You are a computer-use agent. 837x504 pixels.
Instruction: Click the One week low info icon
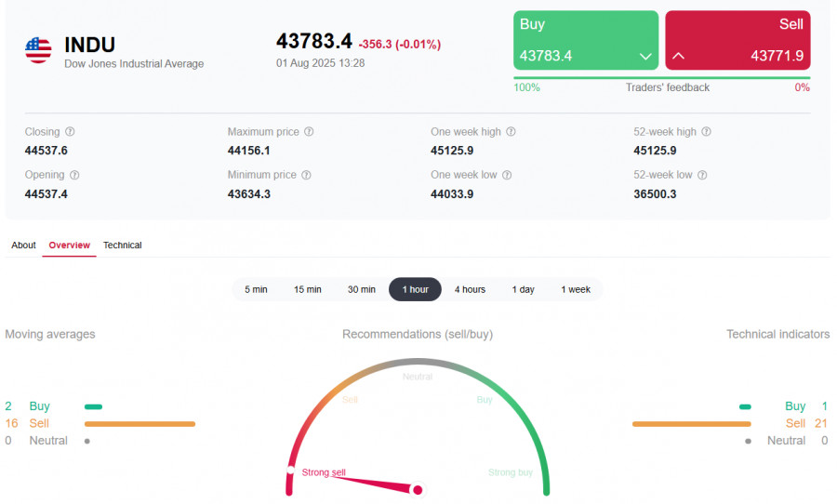(x=507, y=175)
